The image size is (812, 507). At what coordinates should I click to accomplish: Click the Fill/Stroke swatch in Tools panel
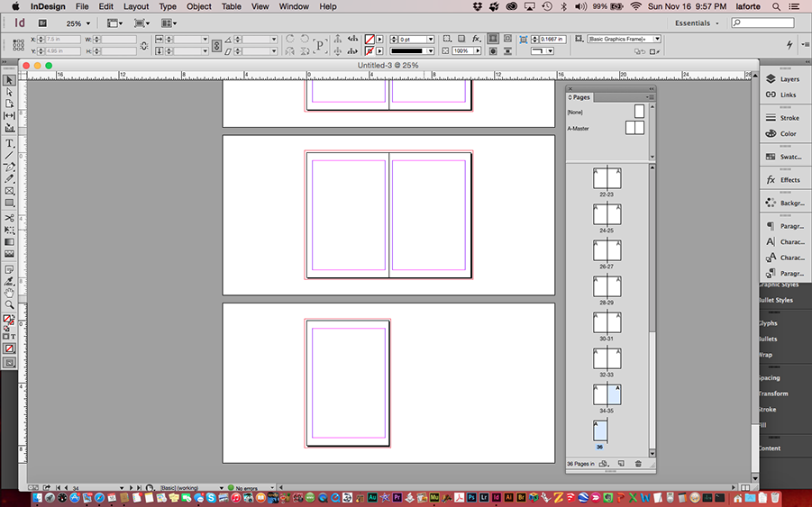click(x=8, y=321)
